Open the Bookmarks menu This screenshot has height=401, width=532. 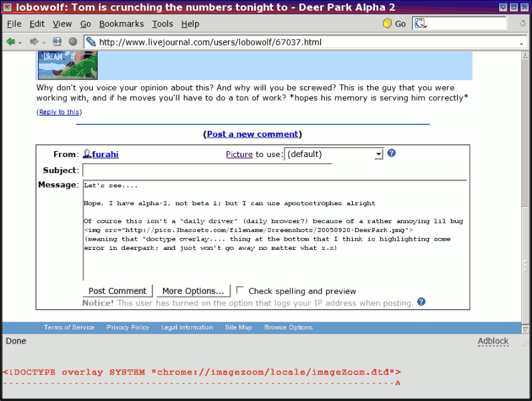(121, 23)
